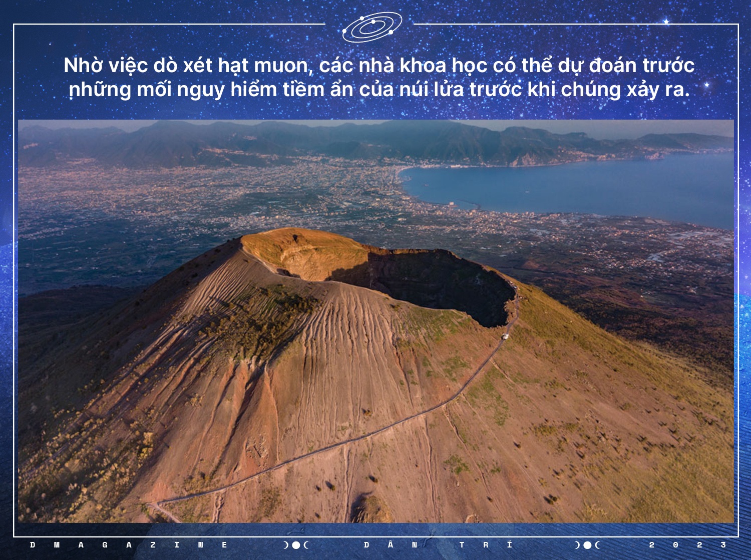Click the orbit planet logo at top

coord(372,27)
